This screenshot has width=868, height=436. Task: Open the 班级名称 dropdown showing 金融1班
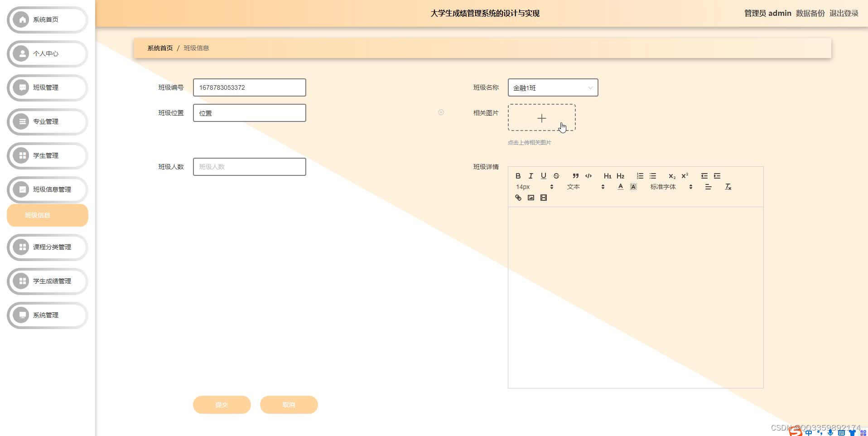tap(553, 87)
